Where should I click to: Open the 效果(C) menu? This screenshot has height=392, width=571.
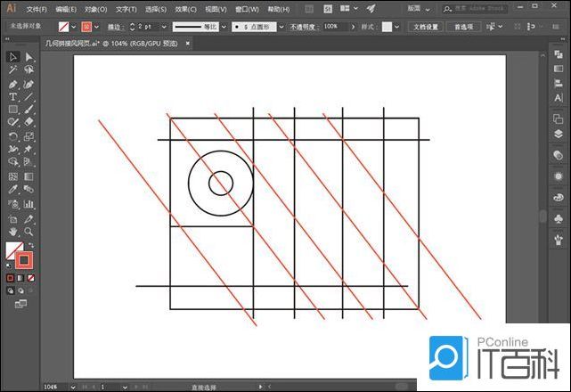185,9
